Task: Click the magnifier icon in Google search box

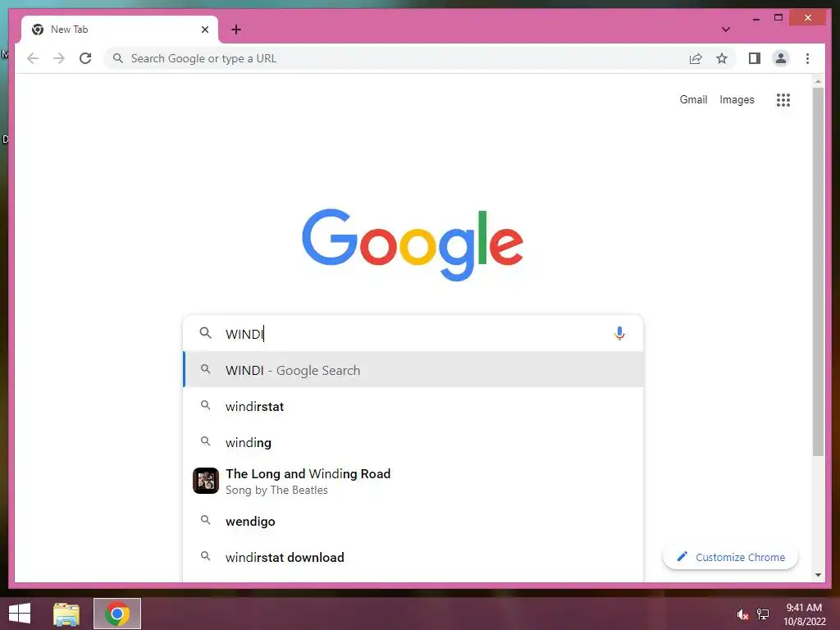Action: [205, 333]
